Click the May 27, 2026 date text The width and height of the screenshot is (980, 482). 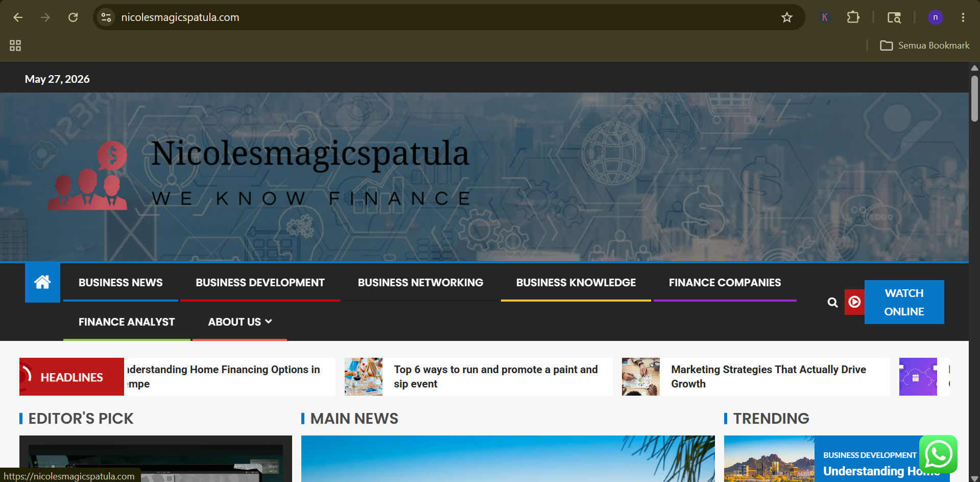tap(57, 79)
